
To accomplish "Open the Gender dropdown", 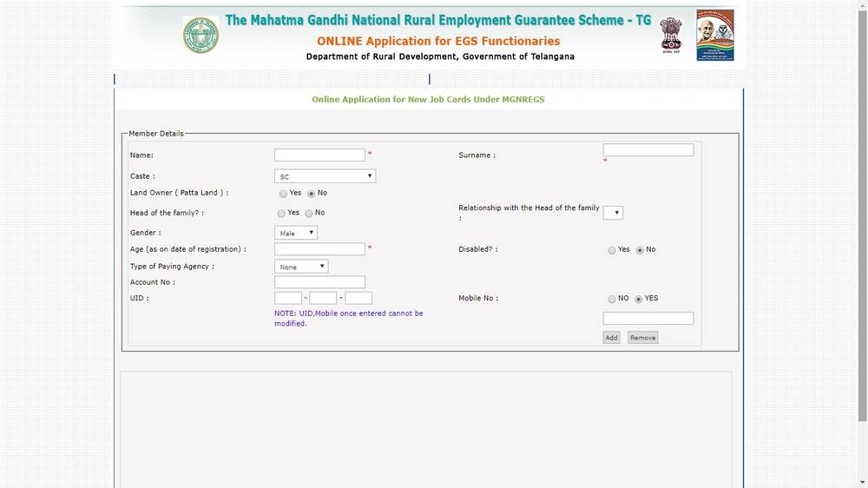I will 295,233.
